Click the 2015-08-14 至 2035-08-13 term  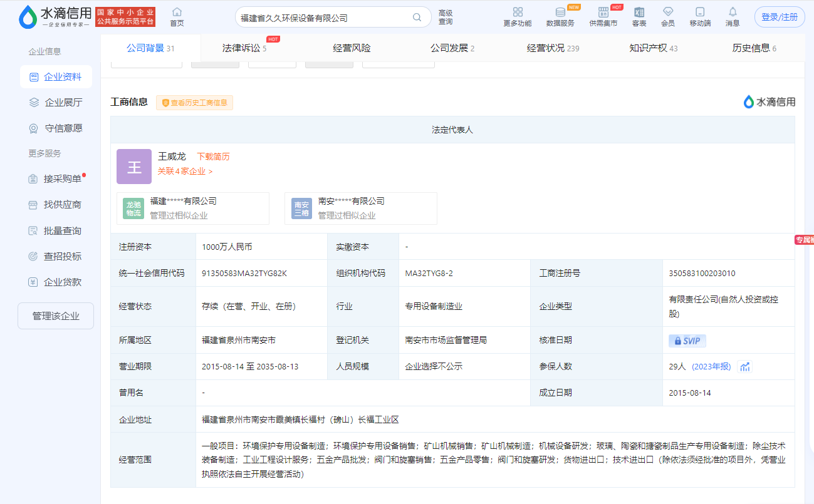point(250,367)
